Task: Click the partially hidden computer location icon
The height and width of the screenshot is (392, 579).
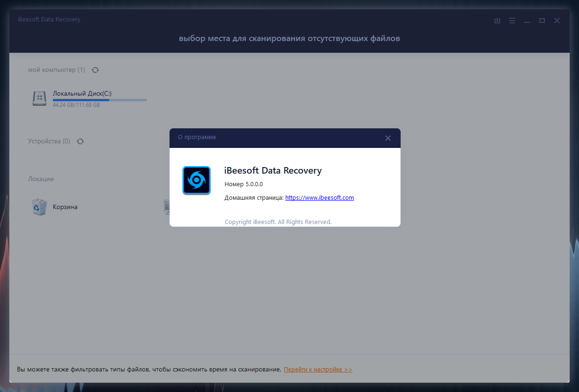Action: 166,207
